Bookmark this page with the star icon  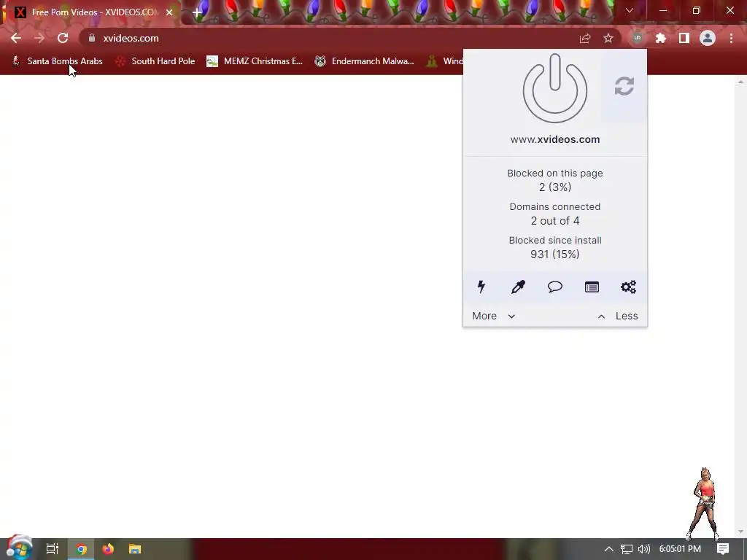pyautogui.click(x=608, y=38)
